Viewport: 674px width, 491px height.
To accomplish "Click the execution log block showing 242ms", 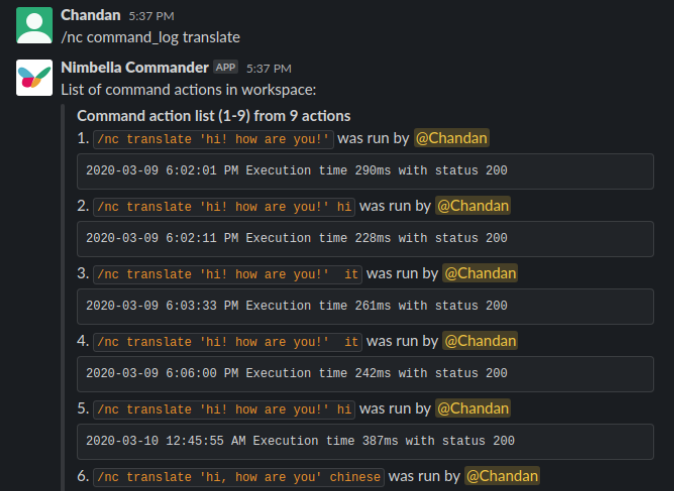I will (x=365, y=374).
